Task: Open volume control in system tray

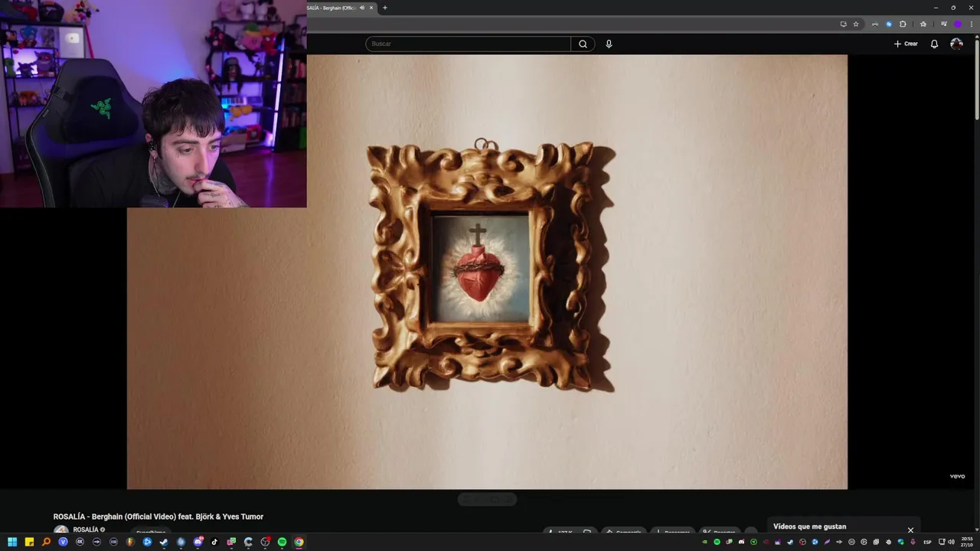Action: tap(952, 542)
